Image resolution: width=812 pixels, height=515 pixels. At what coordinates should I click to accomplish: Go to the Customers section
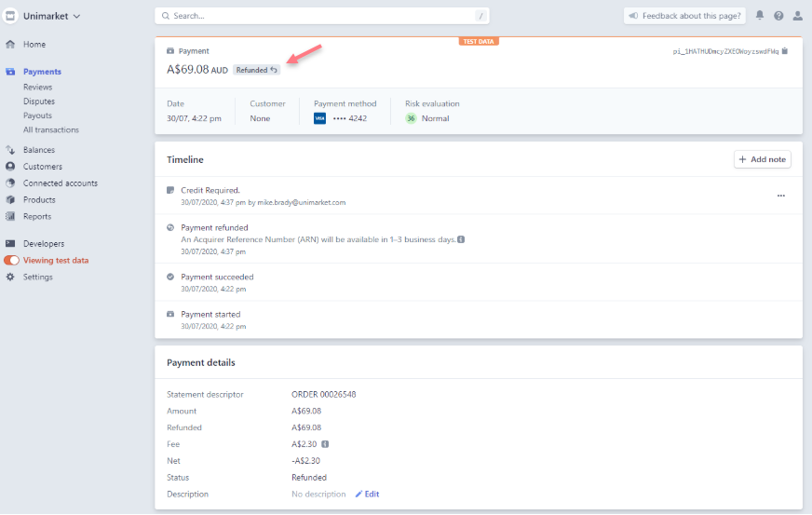point(42,167)
